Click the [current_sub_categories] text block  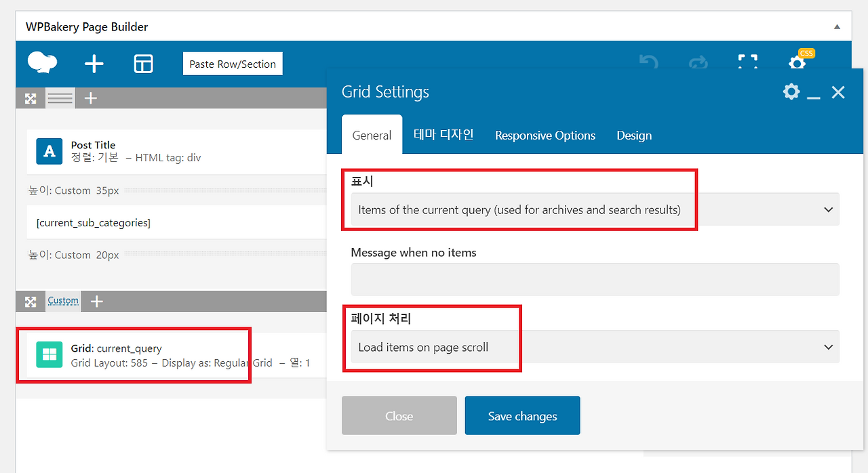point(94,222)
